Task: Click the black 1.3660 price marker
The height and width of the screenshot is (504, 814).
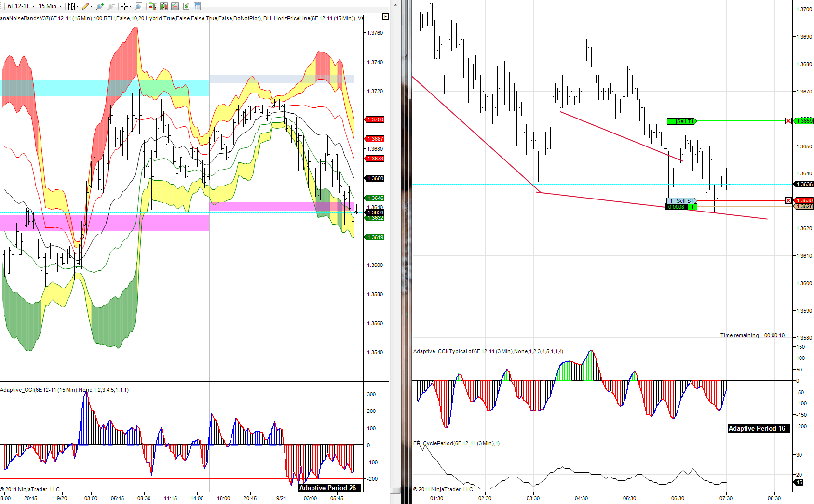Action: click(374, 178)
